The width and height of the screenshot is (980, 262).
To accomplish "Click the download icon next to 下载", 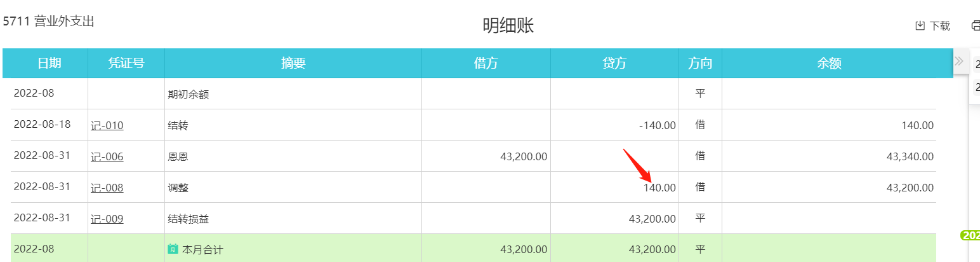I will (920, 26).
